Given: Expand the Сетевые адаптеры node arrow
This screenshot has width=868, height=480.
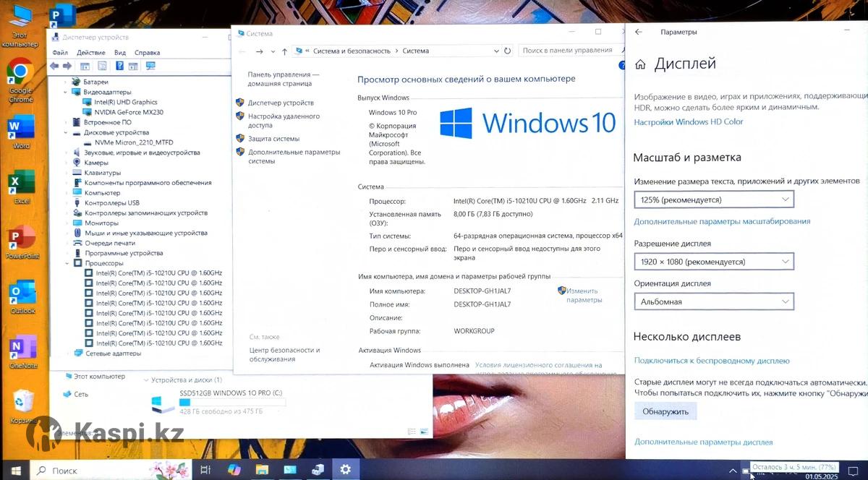Looking at the screenshot, I should pyautogui.click(x=67, y=353).
